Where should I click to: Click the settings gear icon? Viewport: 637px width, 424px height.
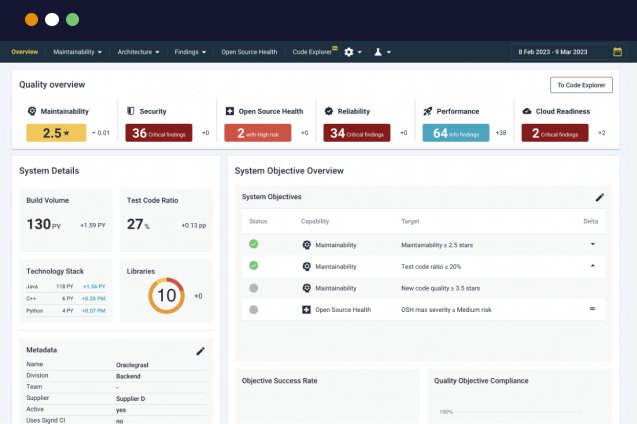click(349, 52)
